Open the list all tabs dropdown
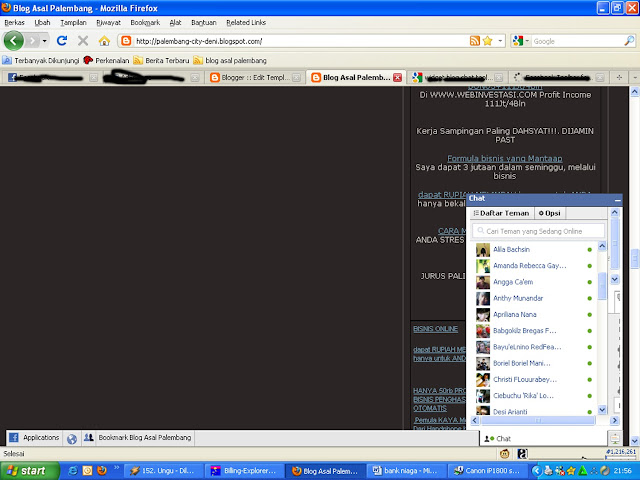This screenshot has width=640, height=480. click(x=634, y=77)
